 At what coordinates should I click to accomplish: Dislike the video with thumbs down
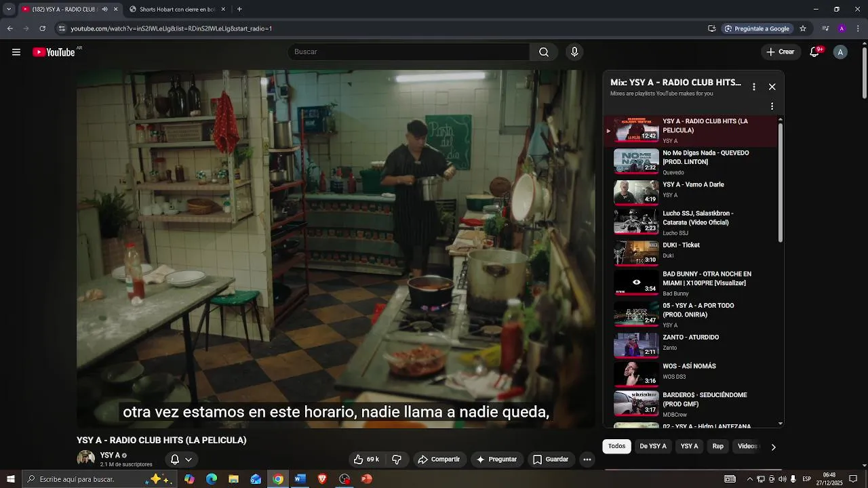pyautogui.click(x=397, y=460)
